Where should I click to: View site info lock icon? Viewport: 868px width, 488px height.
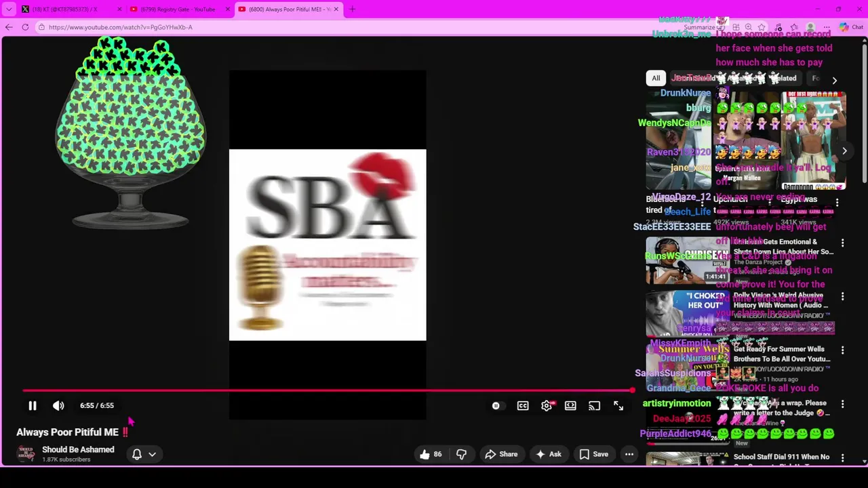pos(41,27)
